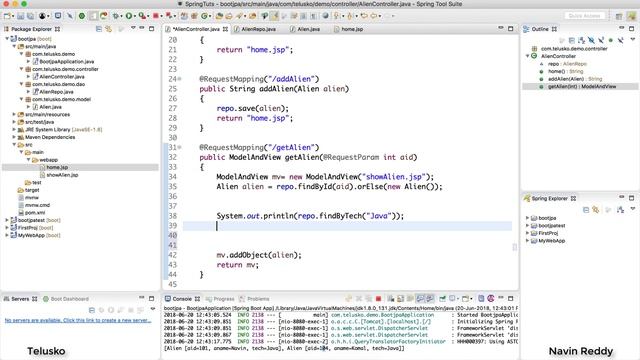
Task: Collapse AlienController node in Outline
Action: [x=527, y=56]
